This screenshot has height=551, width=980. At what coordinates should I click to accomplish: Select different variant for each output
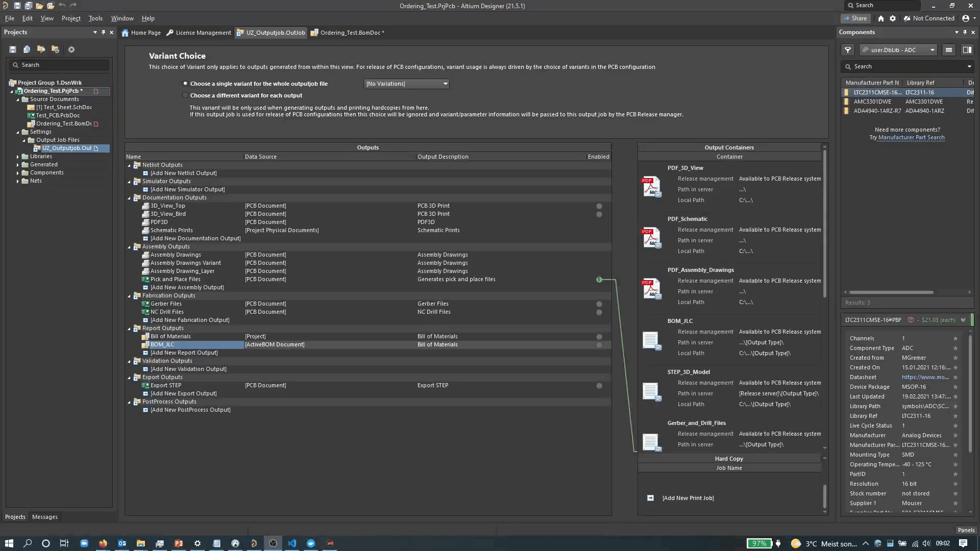click(185, 95)
